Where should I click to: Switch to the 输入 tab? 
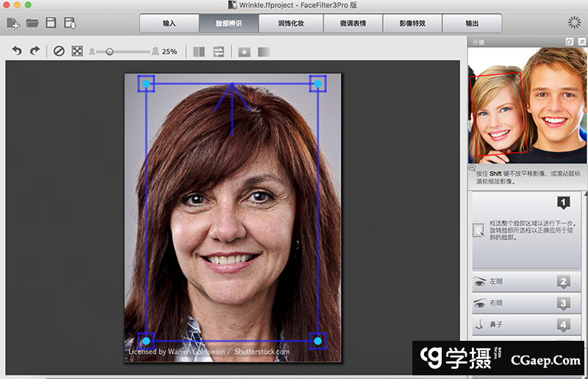(x=169, y=23)
